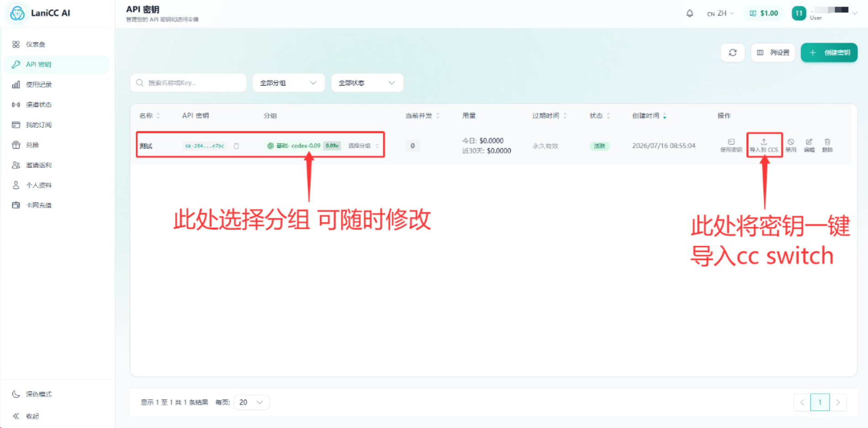Screen dimensions: 868x428
Task: Open the 全部分组 group filter dropdown
Action: (288, 83)
